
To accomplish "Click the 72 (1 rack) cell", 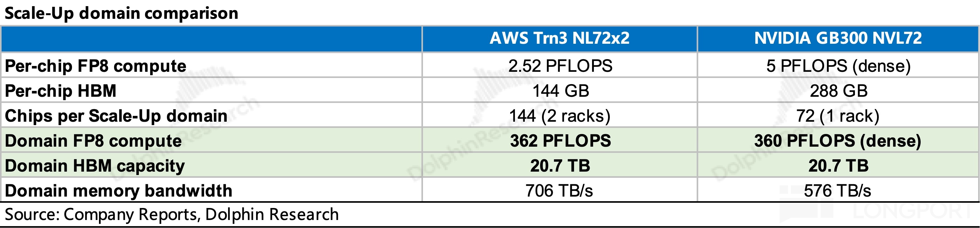I will click(838, 116).
